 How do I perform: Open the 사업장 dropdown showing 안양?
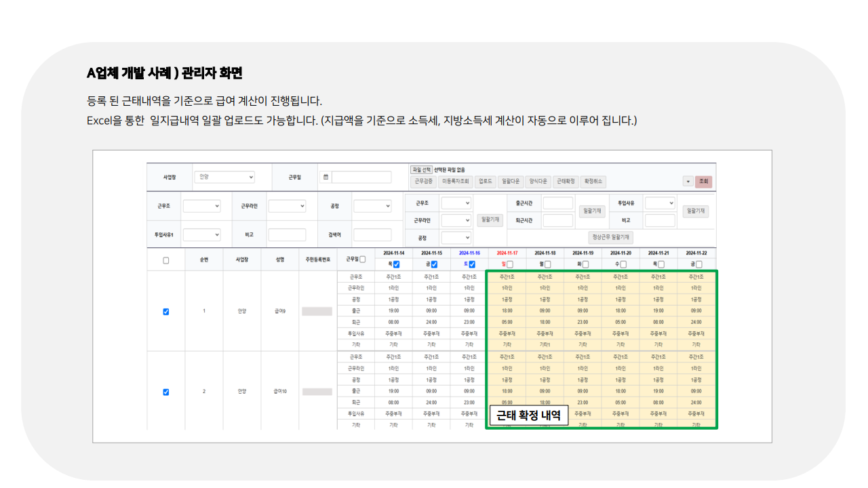click(224, 176)
